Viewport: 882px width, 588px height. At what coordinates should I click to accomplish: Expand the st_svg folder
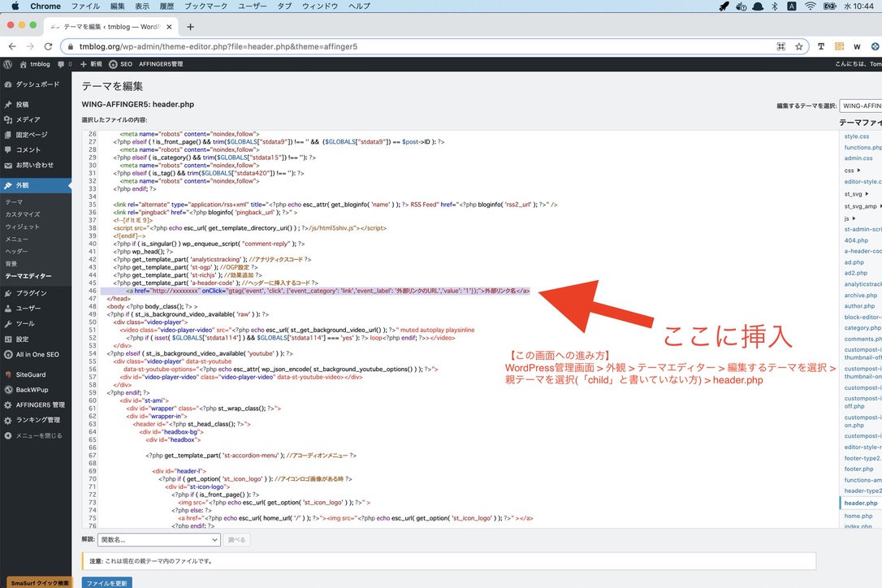point(867,194)
